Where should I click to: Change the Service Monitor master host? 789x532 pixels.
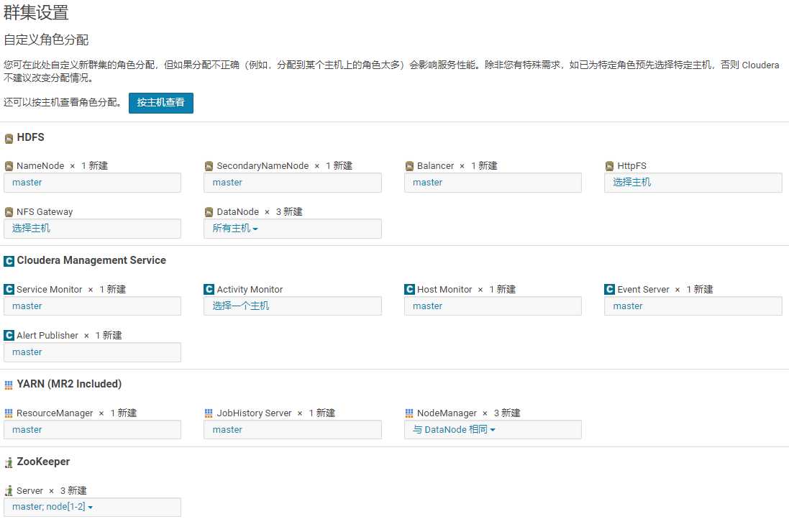(92, 306)
